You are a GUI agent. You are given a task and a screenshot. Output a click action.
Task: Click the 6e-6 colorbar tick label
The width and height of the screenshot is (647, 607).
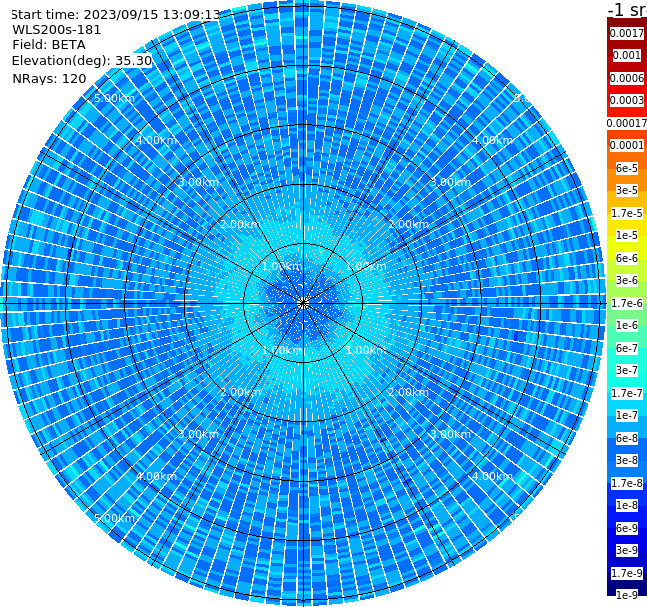point(627,258)
